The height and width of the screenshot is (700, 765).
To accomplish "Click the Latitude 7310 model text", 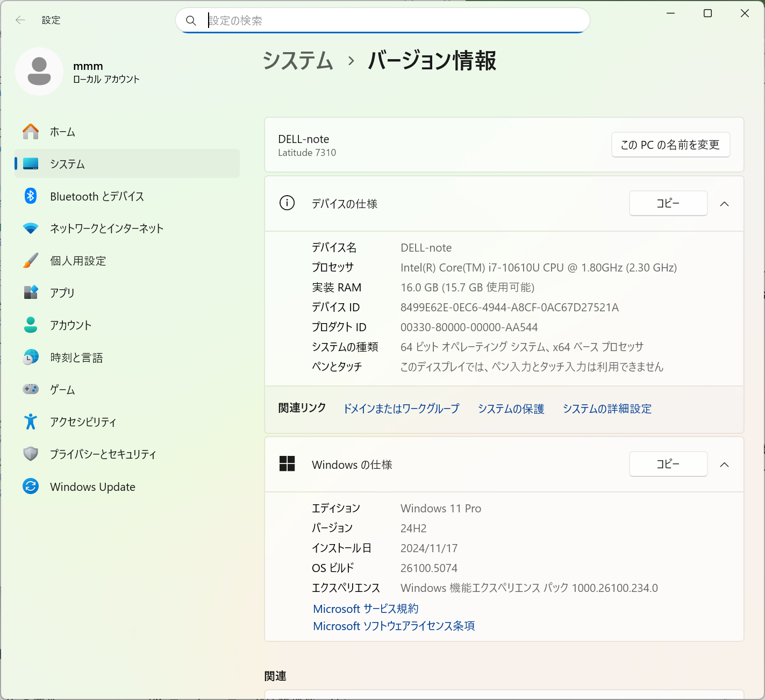I will click(307, 153).
